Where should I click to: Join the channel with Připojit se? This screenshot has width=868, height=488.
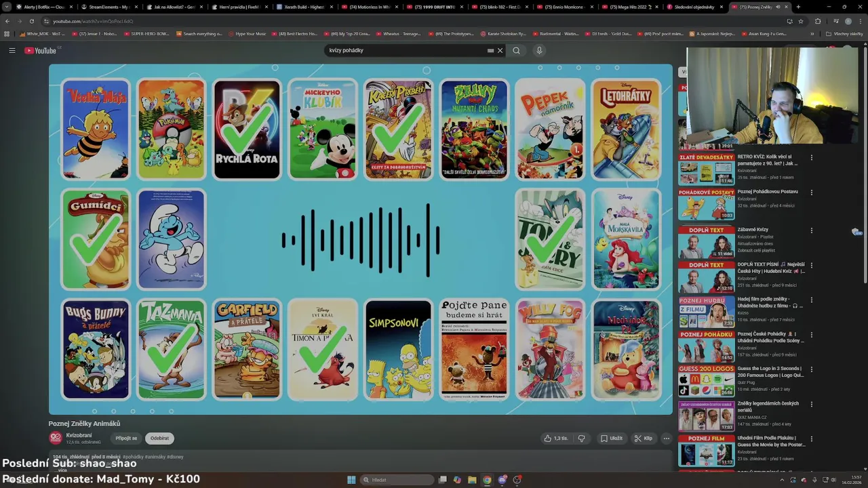click(x=126, y=439)
